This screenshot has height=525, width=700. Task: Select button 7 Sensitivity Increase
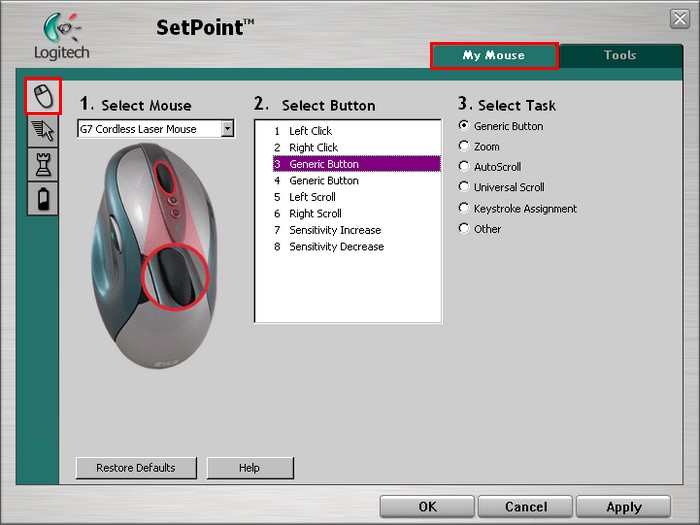(356, 230)
